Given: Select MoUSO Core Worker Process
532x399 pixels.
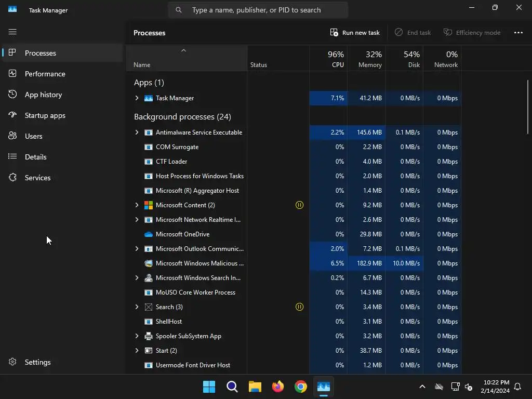Looking at the screenshot, I should click(293, 292).
